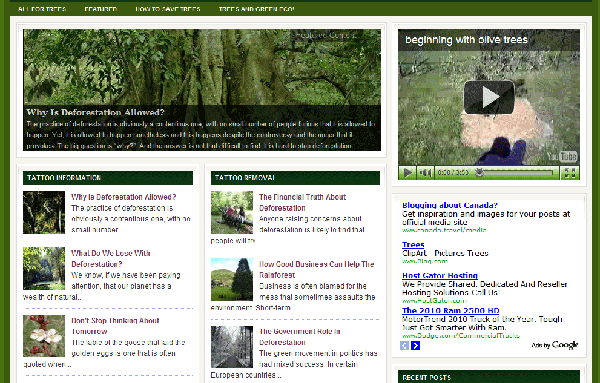Toggle fullscreen on the video player
This screenshot has width=600, height=383.
[570, 173]
